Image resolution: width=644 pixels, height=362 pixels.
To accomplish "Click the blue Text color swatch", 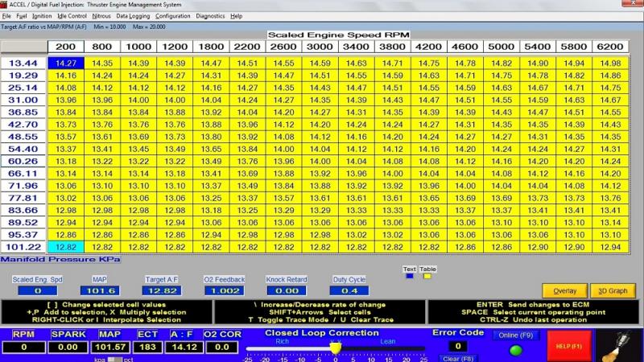I will (x=410, y=276).
